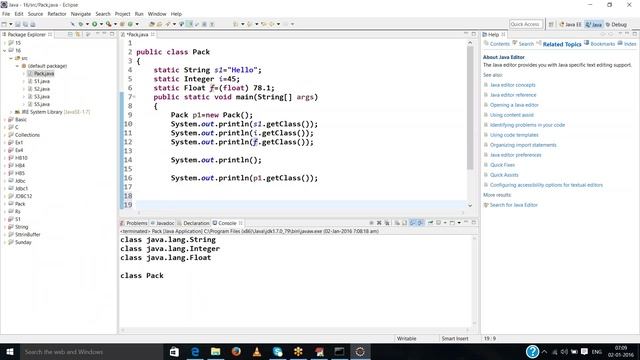Click the Run External Tools toolbar icon

tap(108, 24)
